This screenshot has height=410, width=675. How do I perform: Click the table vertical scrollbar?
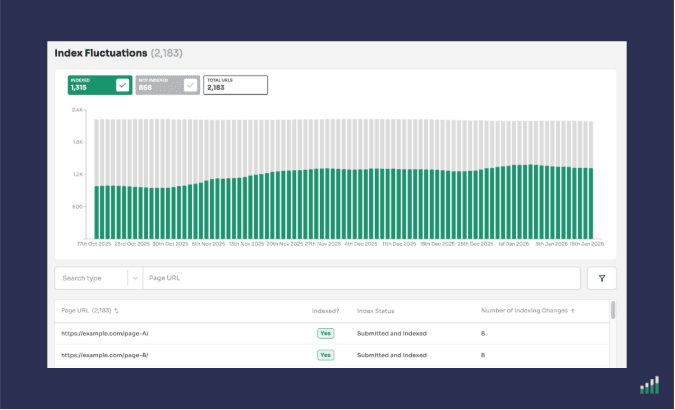tap(612, 312)
